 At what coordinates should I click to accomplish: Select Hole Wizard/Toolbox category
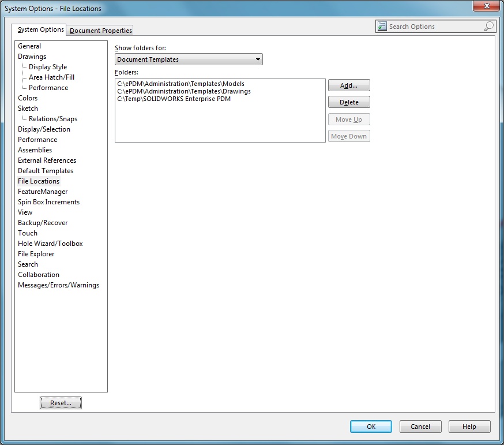[50, 243]
